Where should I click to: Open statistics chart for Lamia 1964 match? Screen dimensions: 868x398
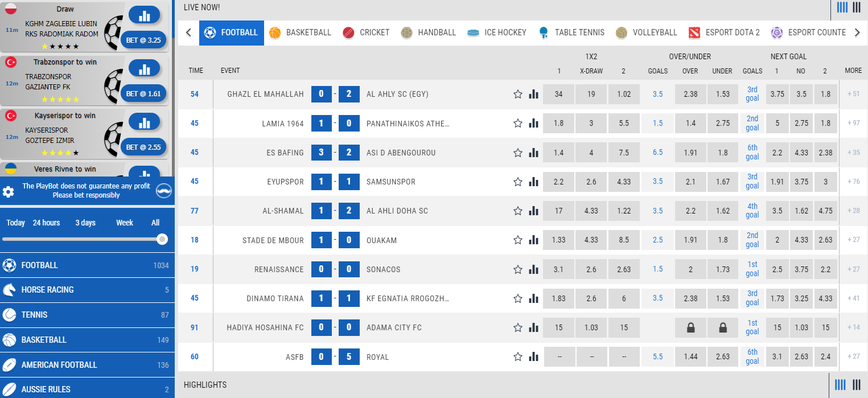(x=534, y=124)
